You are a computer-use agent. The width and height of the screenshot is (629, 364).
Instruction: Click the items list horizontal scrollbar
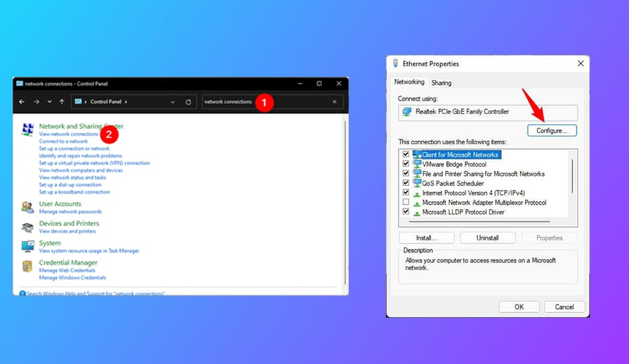click(479, 221)
